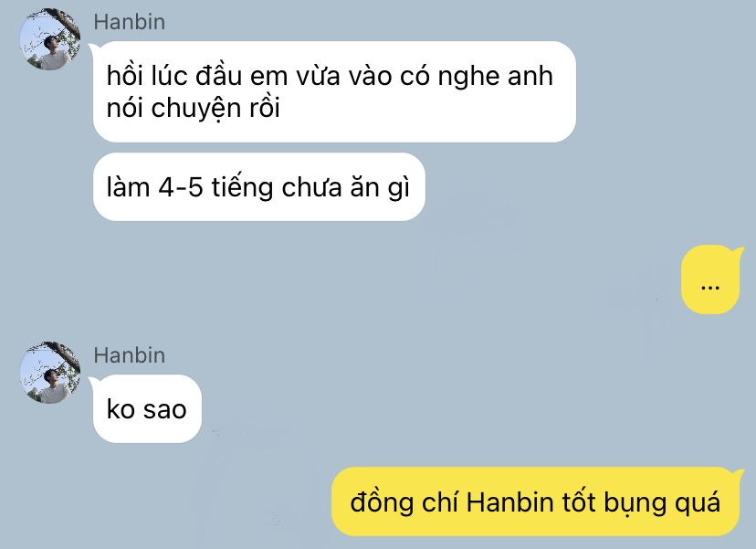Click the three dots in small yellow bubble
Viewport: 756px width, 549px height.
(x=709, y=288)
